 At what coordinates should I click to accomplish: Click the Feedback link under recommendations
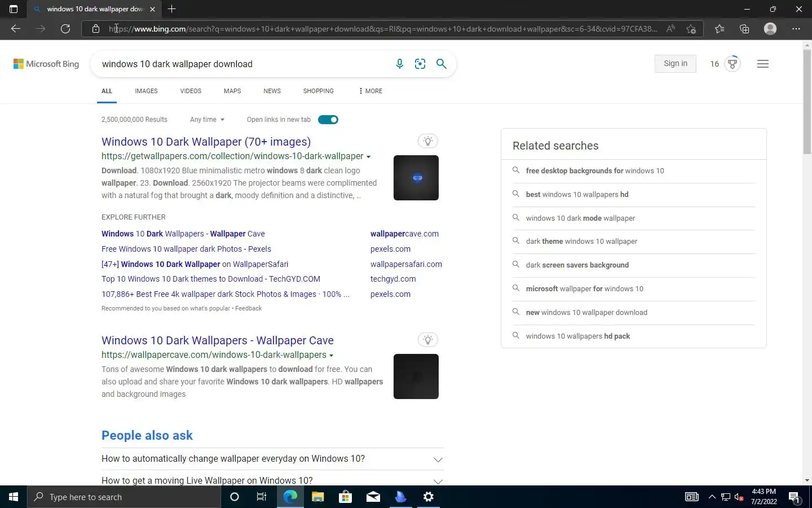tap(248, 308)
